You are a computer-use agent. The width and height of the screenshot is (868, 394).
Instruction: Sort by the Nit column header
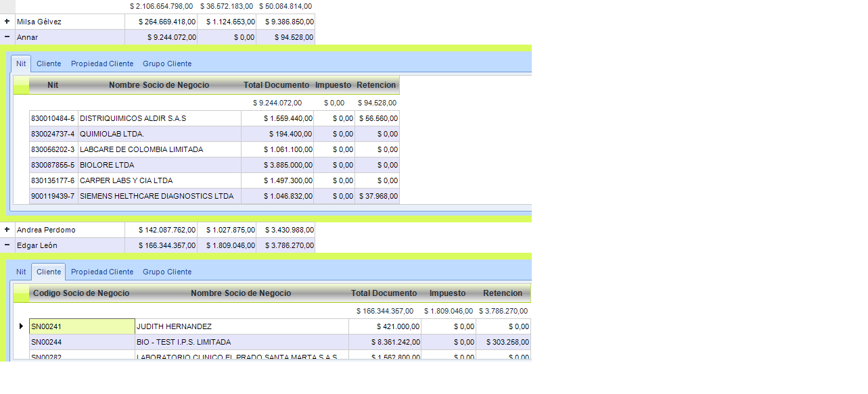(53, 85)
